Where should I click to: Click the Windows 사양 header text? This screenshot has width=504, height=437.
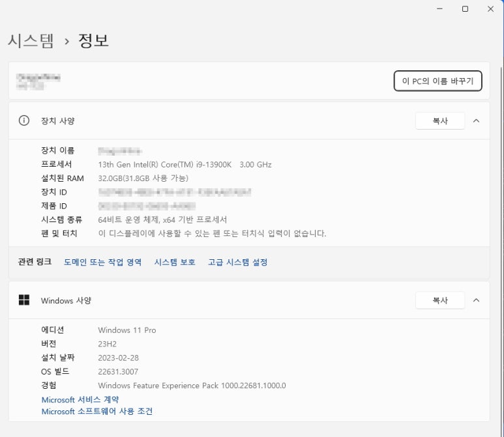[67, 300]
